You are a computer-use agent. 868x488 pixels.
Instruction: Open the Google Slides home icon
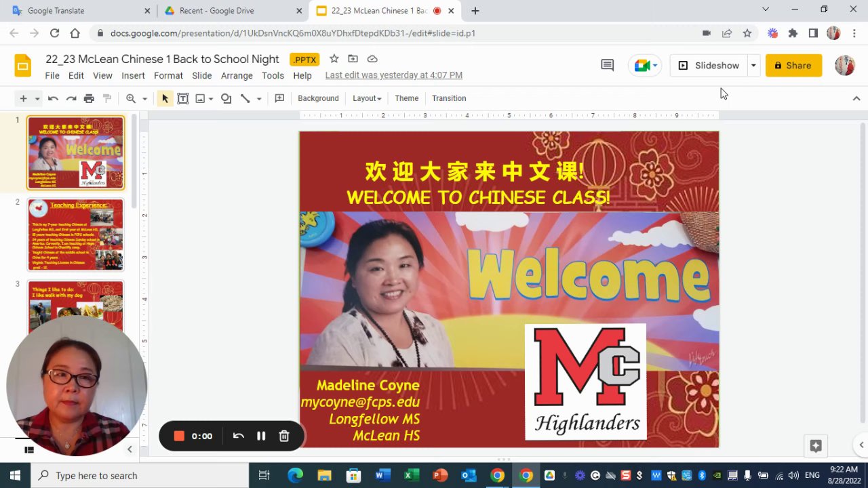[23, 66]
